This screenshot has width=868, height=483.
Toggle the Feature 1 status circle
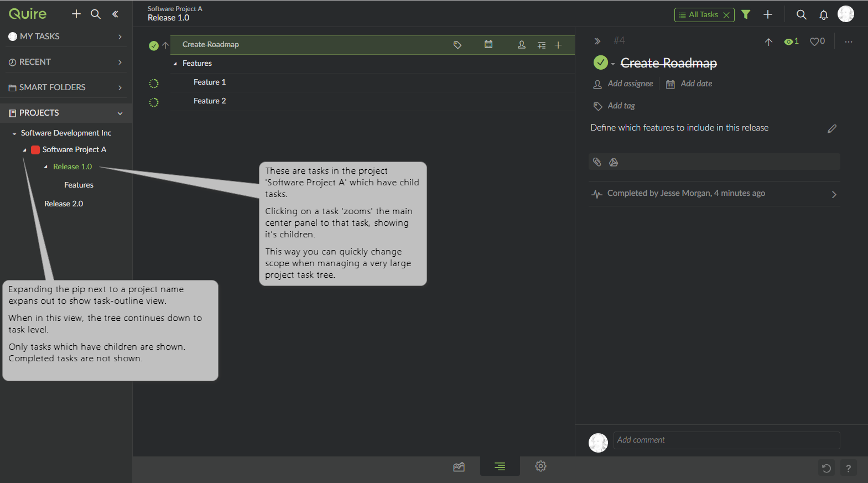pyautogui.click(x=154, y=84)
